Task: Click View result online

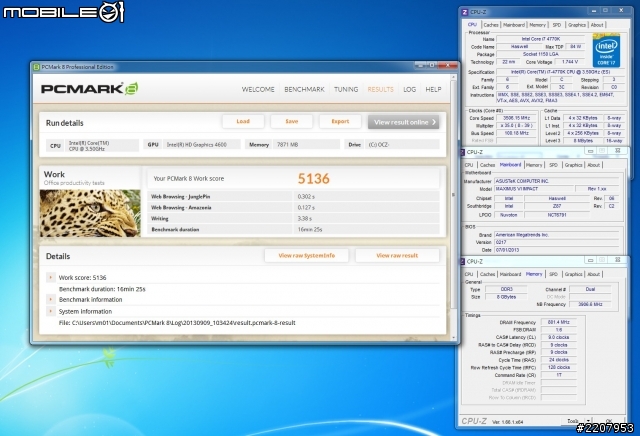Action: pyautogui.click(x=403, y=122)
